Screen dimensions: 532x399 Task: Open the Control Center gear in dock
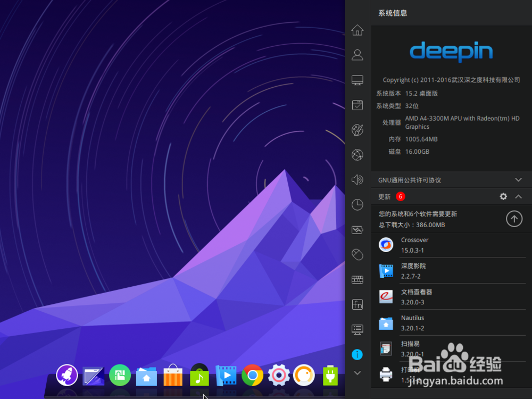pos(279,375)
